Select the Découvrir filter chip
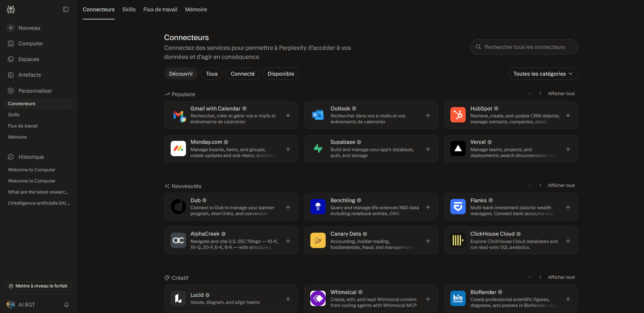The height and width of the screenshot is (313, 644). pyautogui.click(x=181, y=74)
